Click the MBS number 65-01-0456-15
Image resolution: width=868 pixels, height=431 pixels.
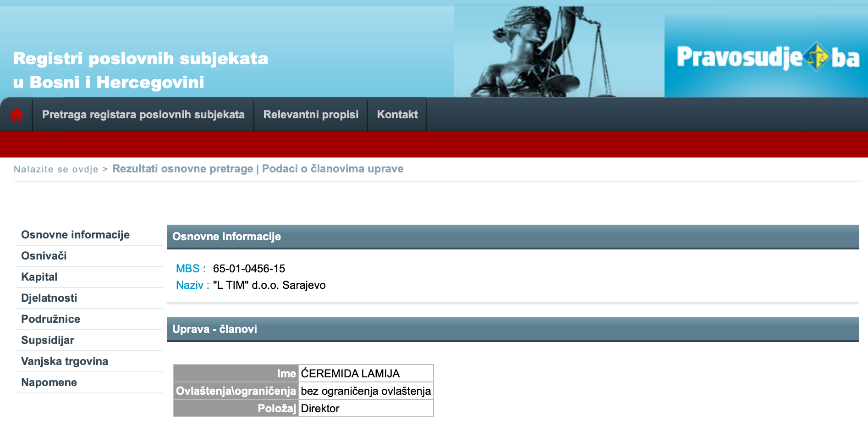pos(249,269)
